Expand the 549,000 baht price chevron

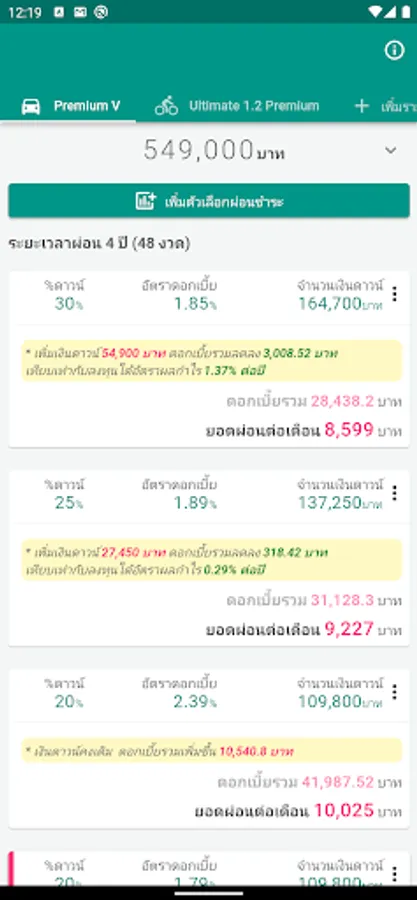tap(391, 151)
